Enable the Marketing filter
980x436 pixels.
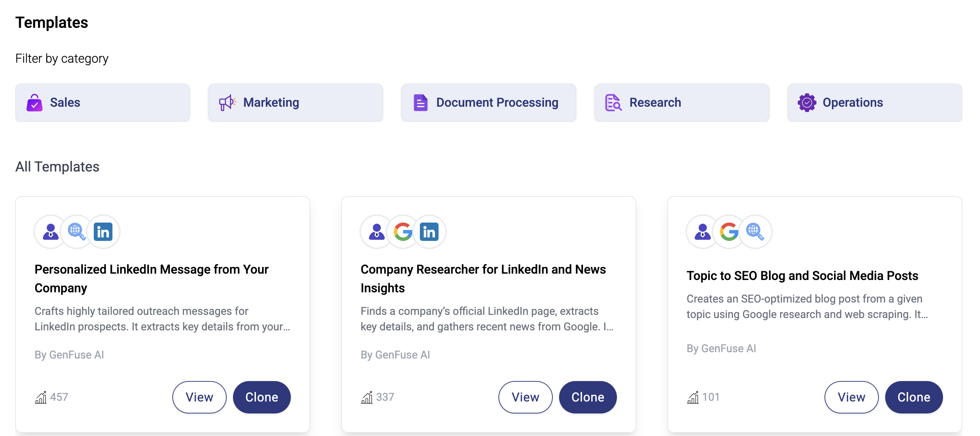[295, 102]
